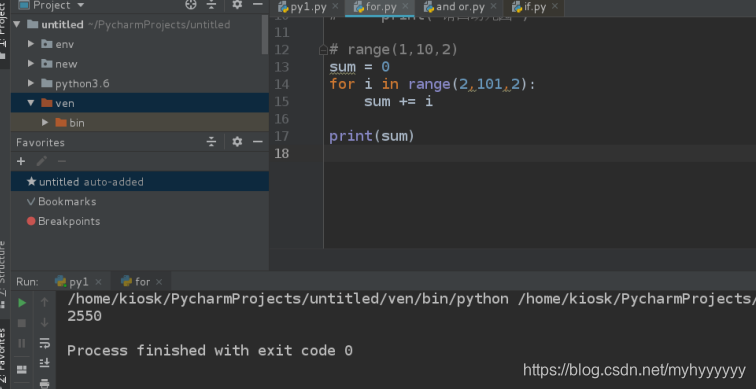Click the pause output icon in Run panel

pos(22,343)
